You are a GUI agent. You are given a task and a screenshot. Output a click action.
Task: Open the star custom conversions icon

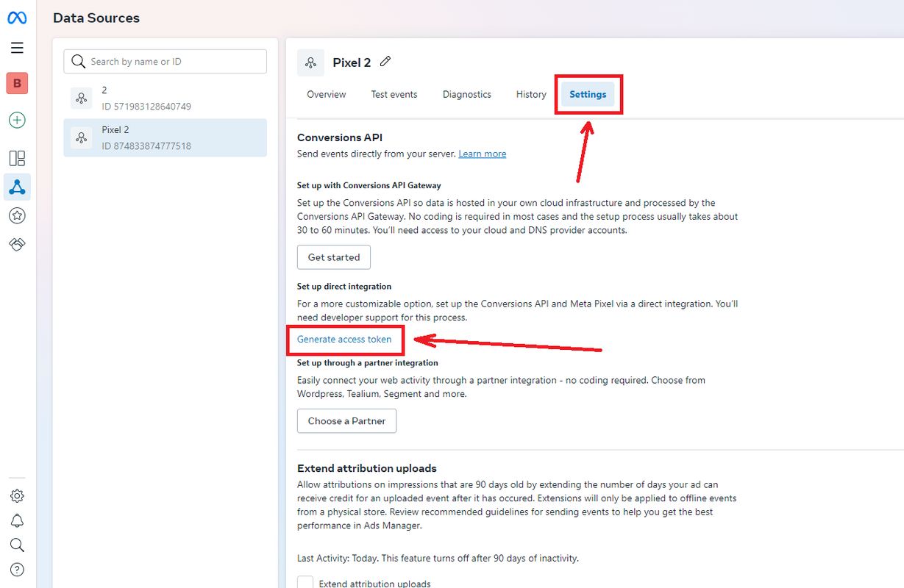pos(17,215)
